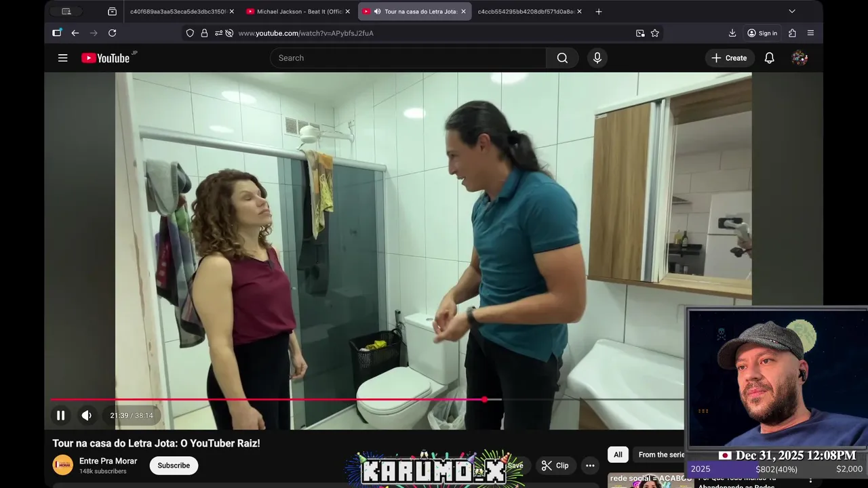The width and height of the screenshot is (868, 488).
Task: Open Entre Pra Morar channel name
Action: [x=108, y=461]
